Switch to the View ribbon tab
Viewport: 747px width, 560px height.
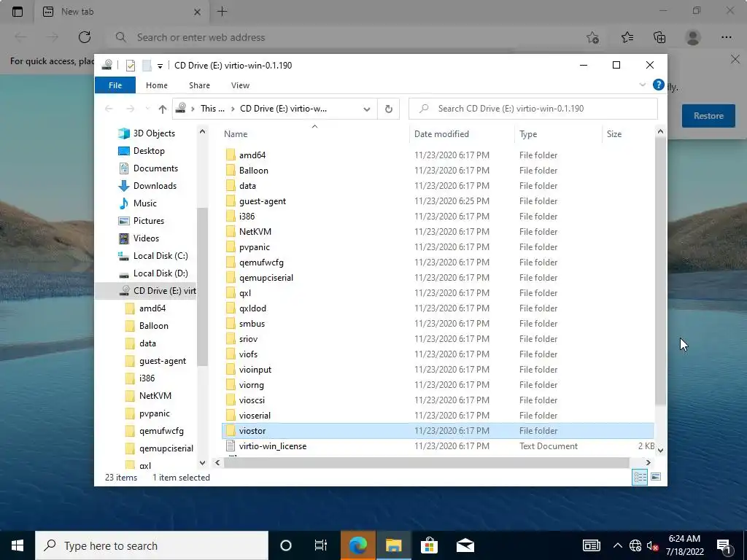(x=240, y=85)
